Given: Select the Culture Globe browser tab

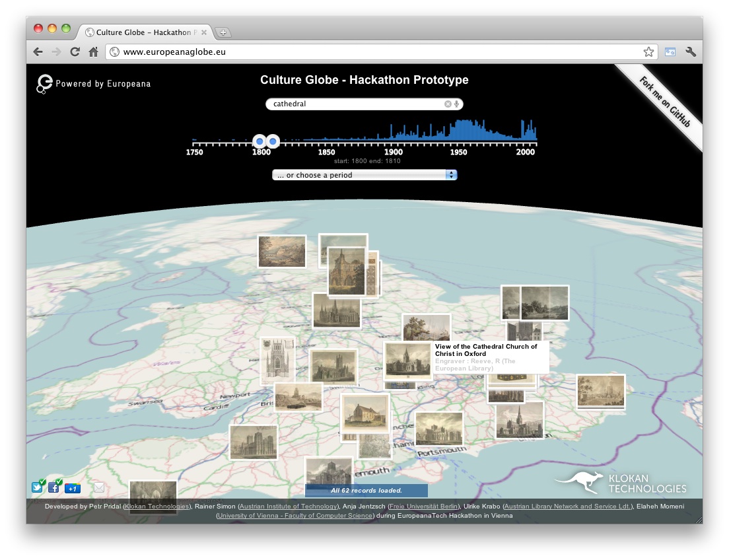Looking at the screenshot, I should click(x=143, y=32).
